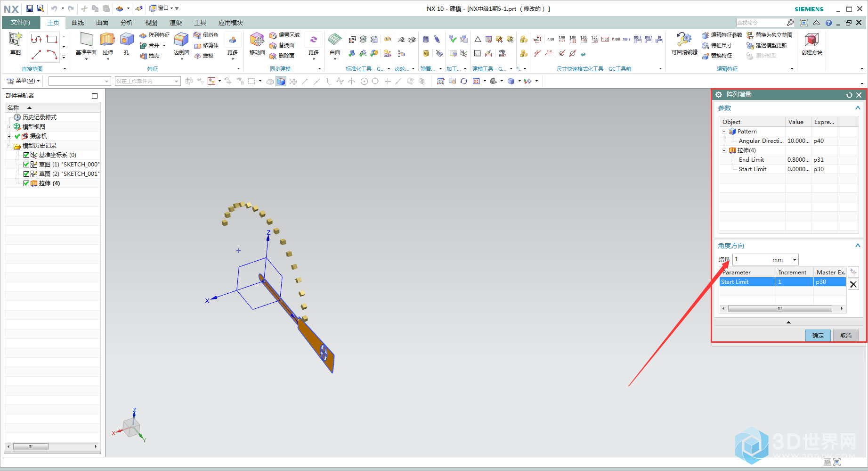Click 替换特征 command

pyautogui.click(x=717, y=56)
